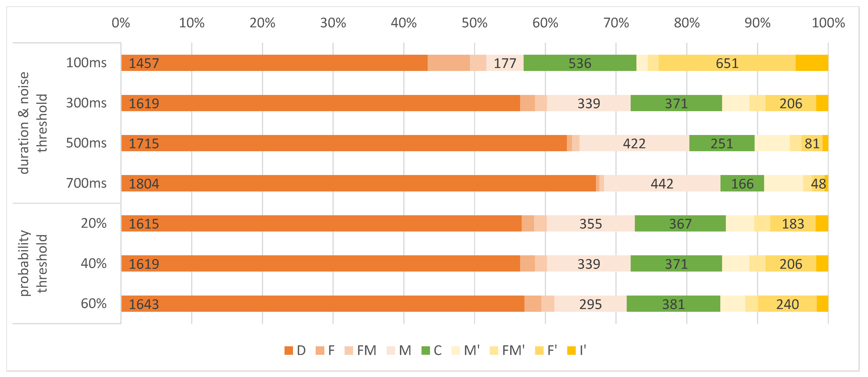Click the 355 segment in 20% bar
This screenshot has width=868, height=377.
point(590,224)
